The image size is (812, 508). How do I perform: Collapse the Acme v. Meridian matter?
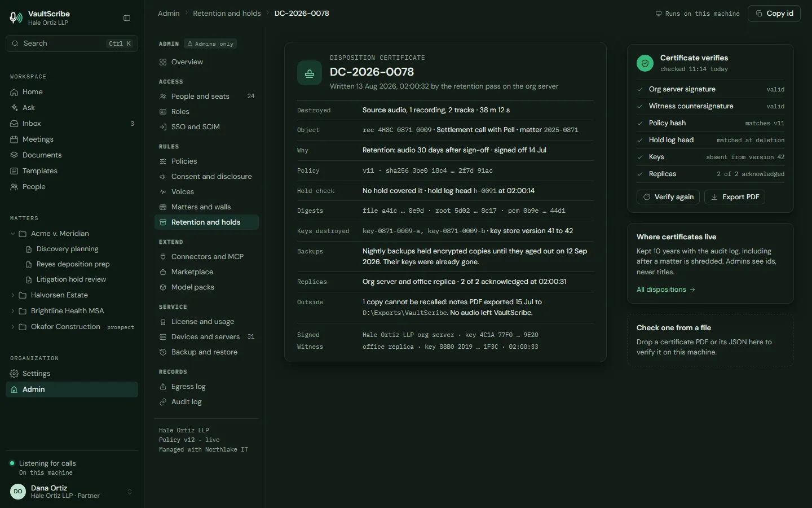[x=13, y=234]
